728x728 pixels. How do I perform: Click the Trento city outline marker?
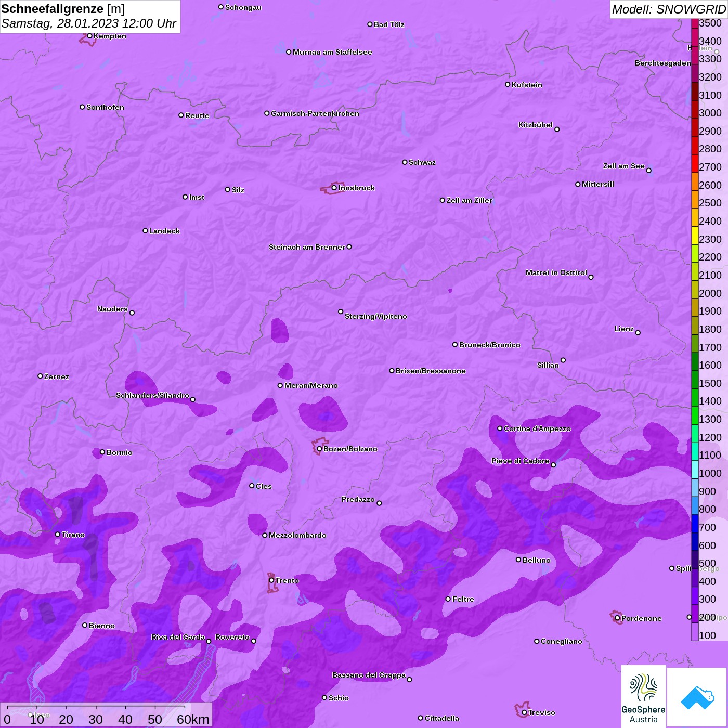click(272, 582)
